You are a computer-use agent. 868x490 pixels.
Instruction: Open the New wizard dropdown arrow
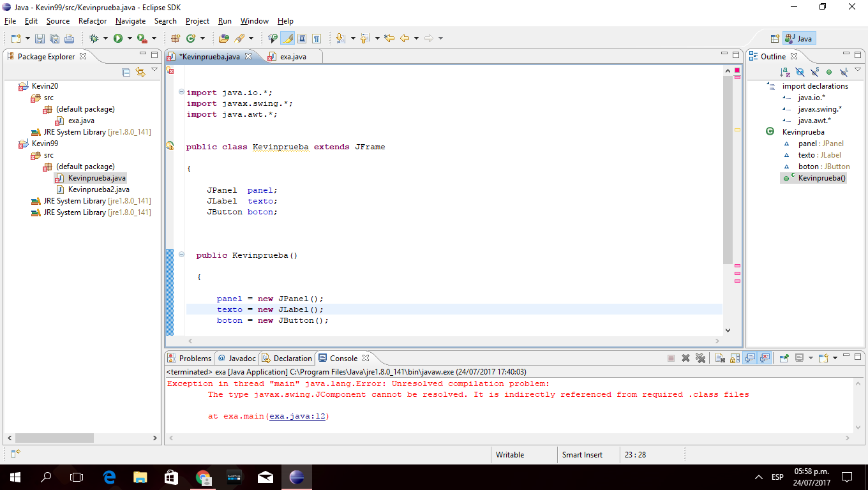[x=26, y=38]
